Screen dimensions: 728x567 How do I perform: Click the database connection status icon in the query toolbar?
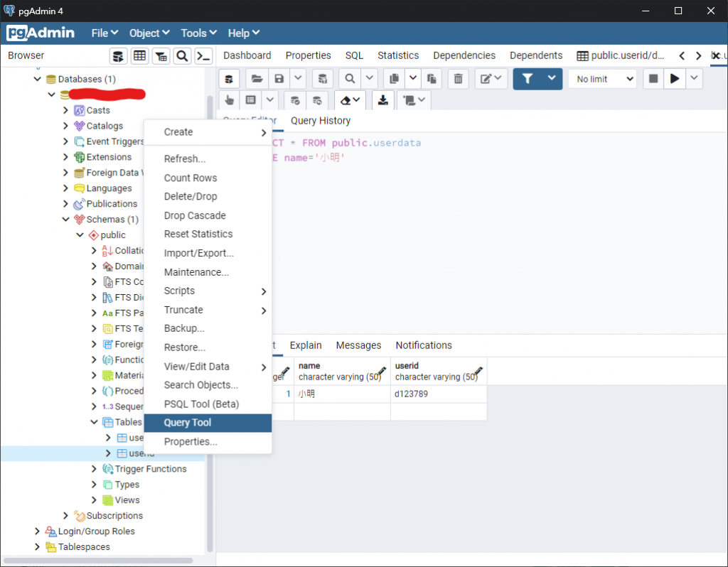(x=230, y=79)
